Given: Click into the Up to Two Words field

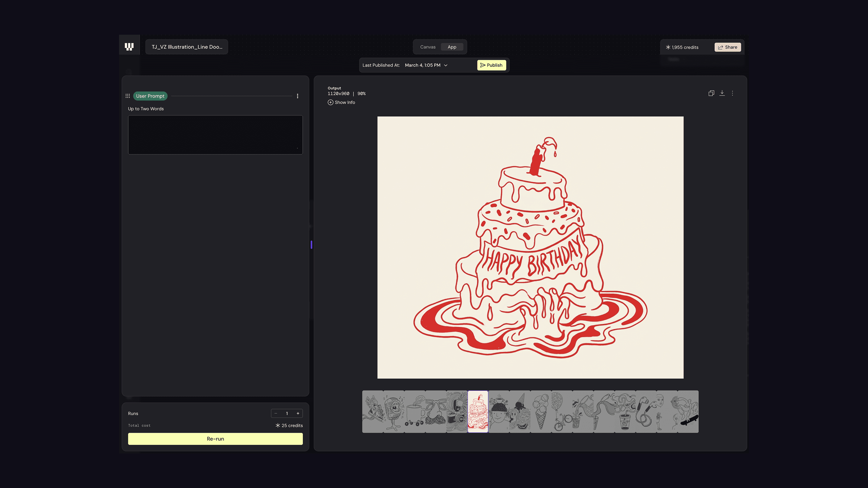Looking at the screenshot, I should click(x=215, y=135).
